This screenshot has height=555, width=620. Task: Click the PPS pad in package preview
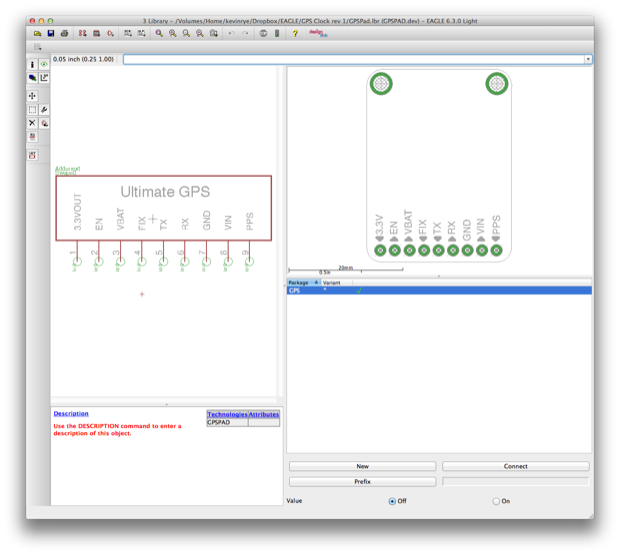click(496, 250)
